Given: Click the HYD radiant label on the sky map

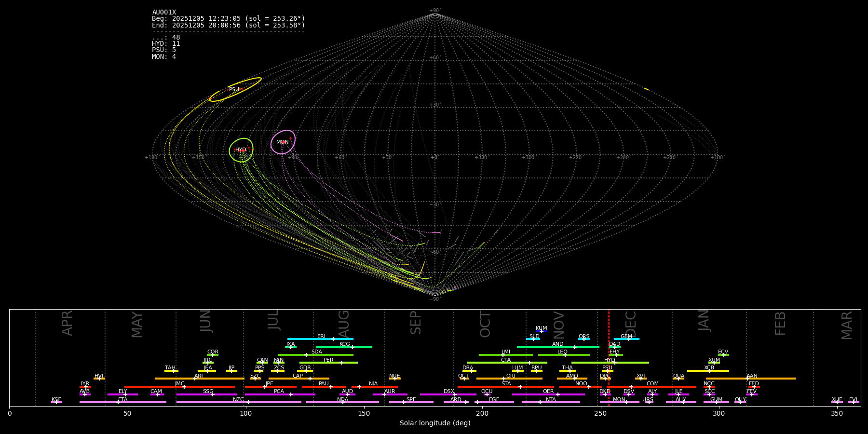Looking at the screenshot, I should [241, 150].
